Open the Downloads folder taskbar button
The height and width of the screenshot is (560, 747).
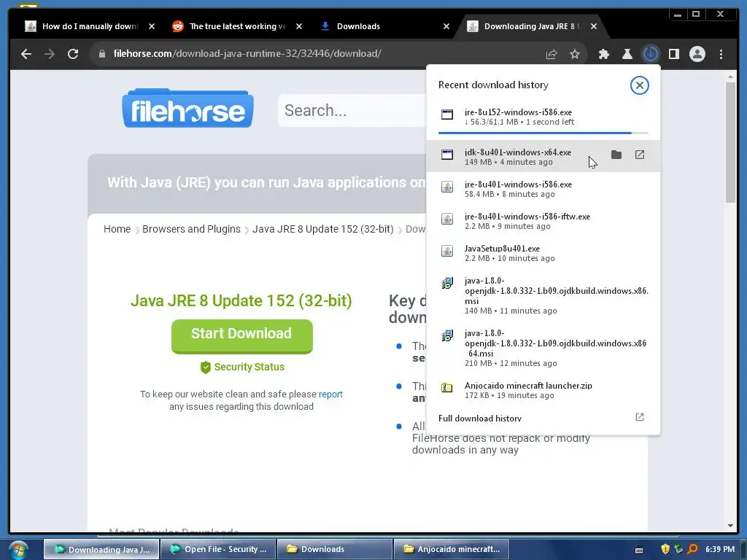pyautogui.click(x=334, y=549)
